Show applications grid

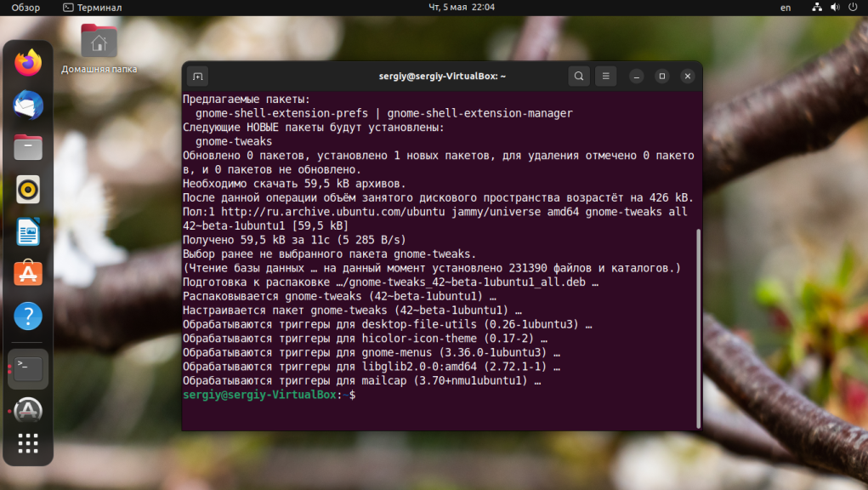coord(28,443)
